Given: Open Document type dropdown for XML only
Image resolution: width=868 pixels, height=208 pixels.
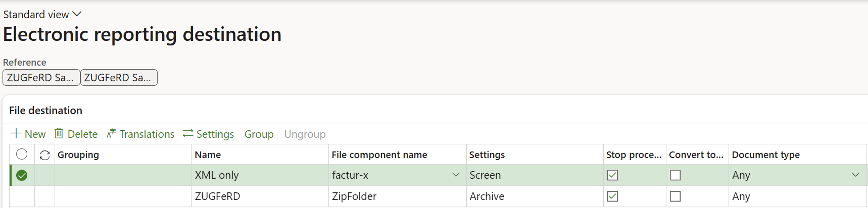Looking at the screenshot, I should point(855,175).
